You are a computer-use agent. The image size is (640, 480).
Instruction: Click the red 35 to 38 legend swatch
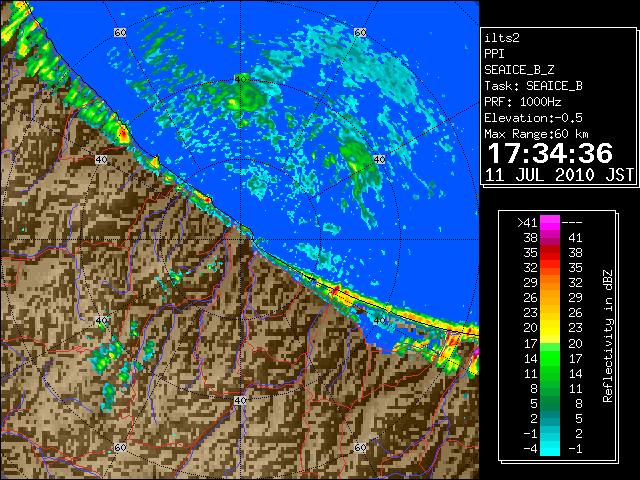(x=550, y=253)
